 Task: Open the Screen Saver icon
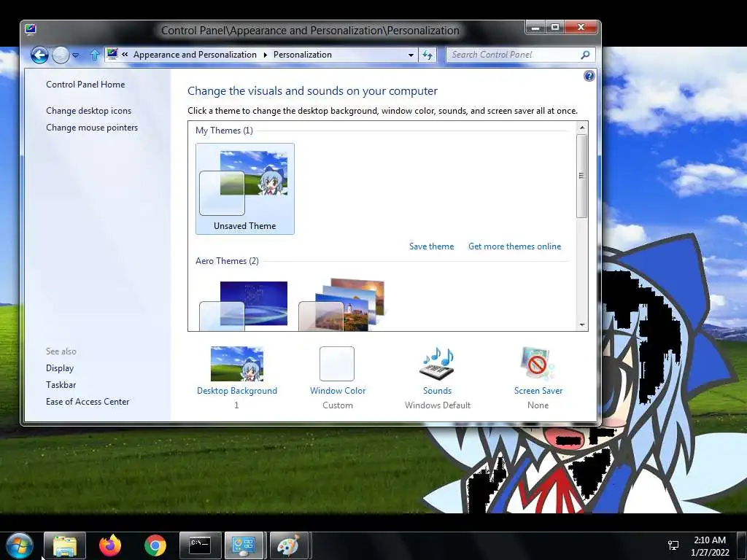[x=538, y=364]
